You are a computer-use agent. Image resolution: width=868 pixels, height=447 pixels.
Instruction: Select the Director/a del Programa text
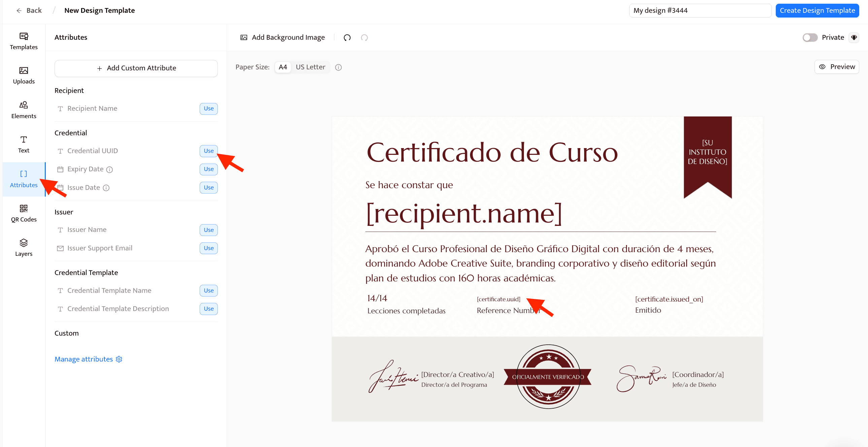pos(454,385)
